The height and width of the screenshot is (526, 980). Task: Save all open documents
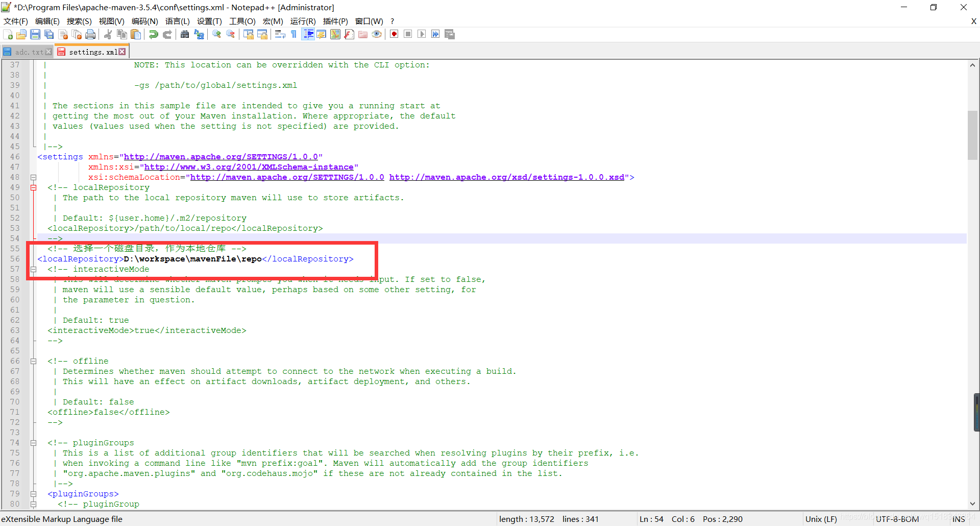pos(49,34)
